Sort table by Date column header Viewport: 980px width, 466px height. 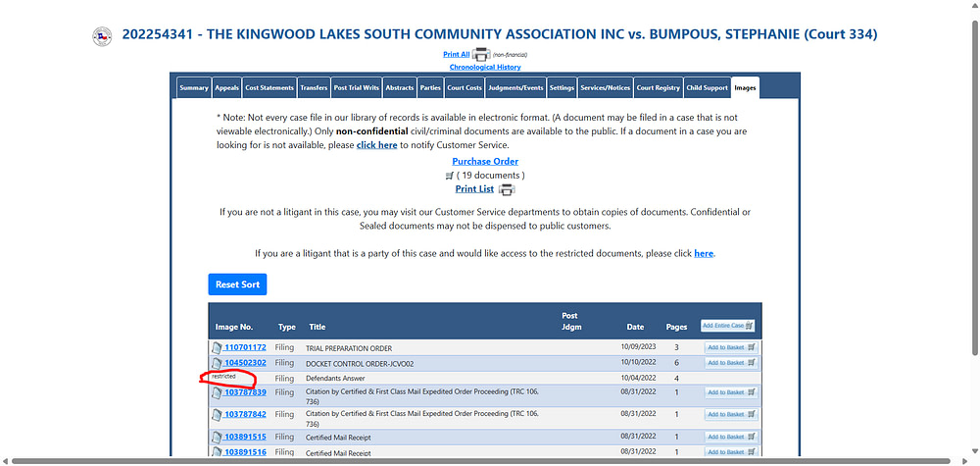(x=636, y=327)
